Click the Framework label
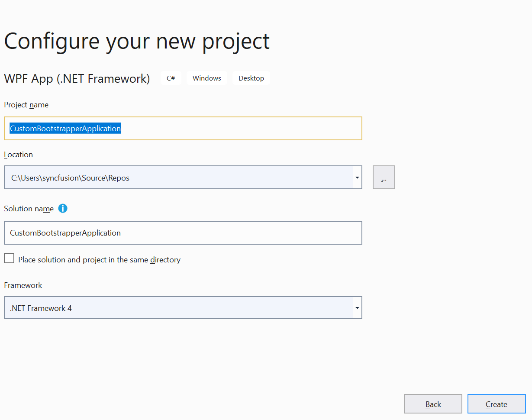The height and width of the screenshot is (420, 532). (23, 285)
